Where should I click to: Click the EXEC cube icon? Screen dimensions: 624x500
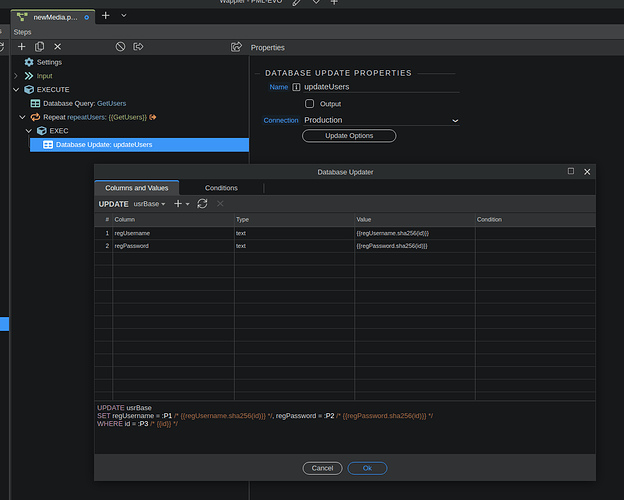[x=41, y=131]
